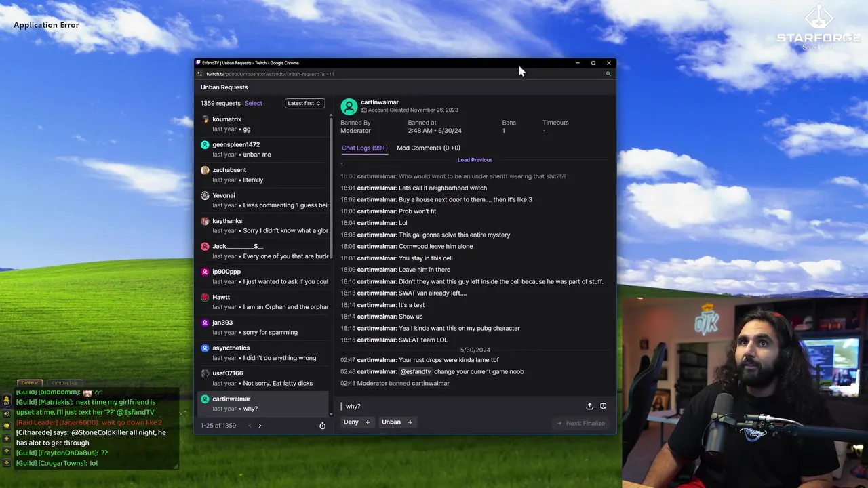Click the Select link next to request count
The height and width of the screenshot is (488, 868).
coord(254,103)
